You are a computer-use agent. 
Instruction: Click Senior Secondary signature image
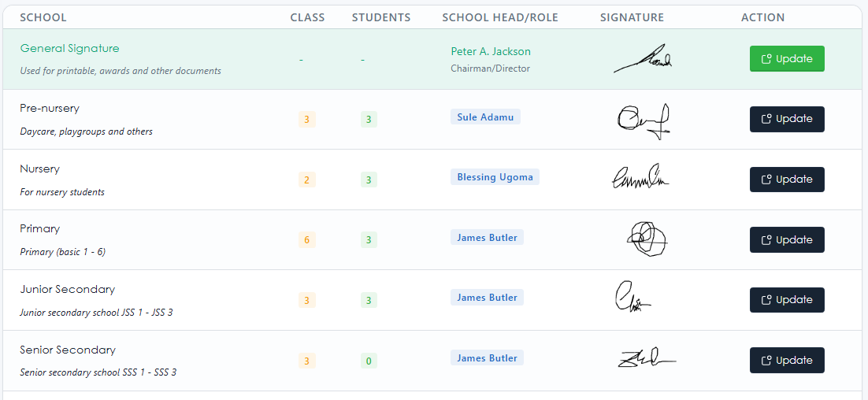[x=646, y=359]
